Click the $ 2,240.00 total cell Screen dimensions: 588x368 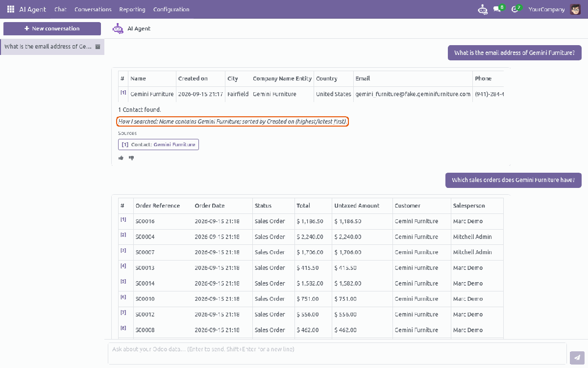coord(313,237)
